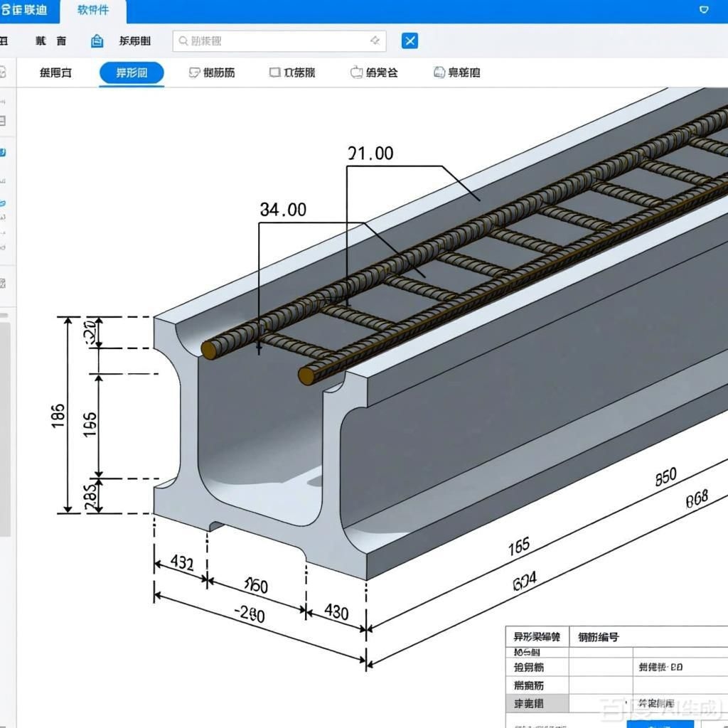Click the speech-bubble icon in the tab row
728x728 pixels.
(x=193, y=73)
